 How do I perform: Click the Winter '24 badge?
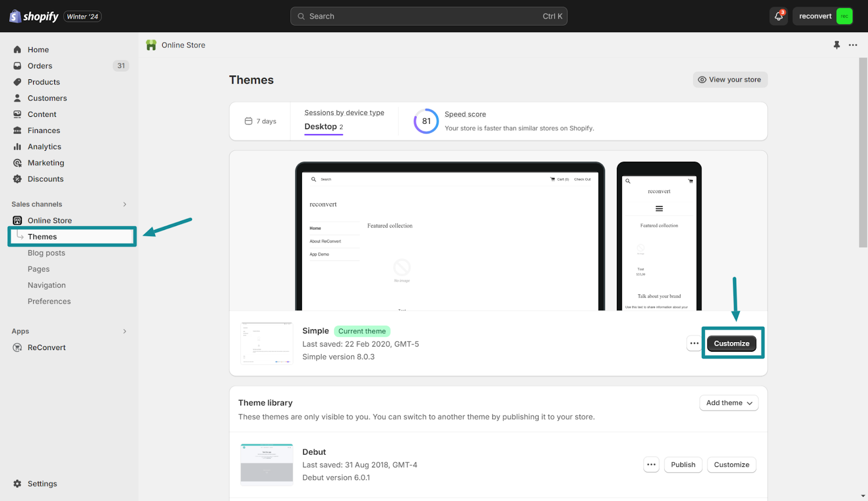82,16
